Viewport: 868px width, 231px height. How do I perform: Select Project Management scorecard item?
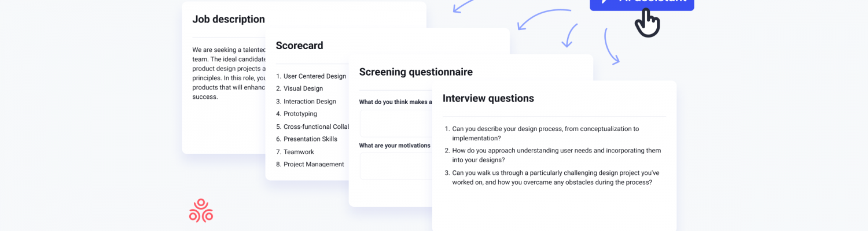[x=313, y=165]
